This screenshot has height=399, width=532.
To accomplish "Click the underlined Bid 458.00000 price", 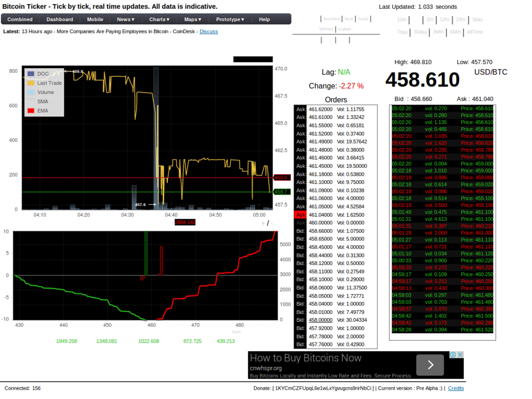I will [320, 320].
